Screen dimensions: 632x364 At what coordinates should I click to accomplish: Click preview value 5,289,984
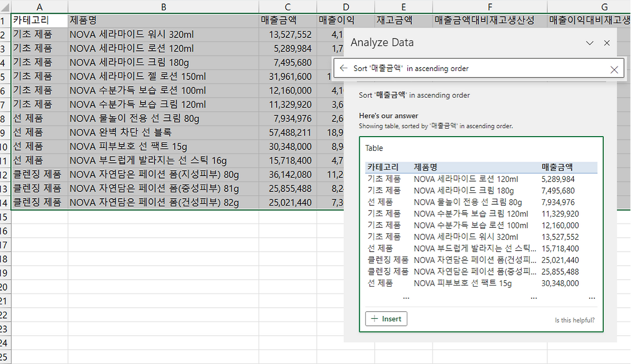click(558, 179)
